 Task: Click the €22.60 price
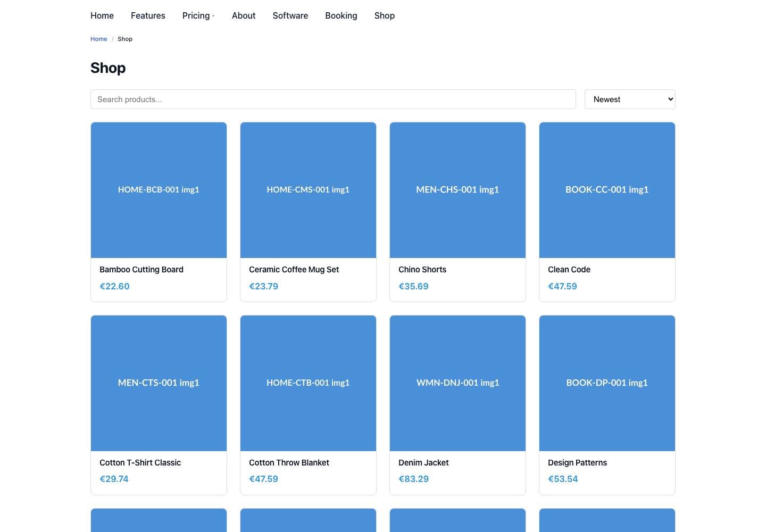tap(114, 286)
